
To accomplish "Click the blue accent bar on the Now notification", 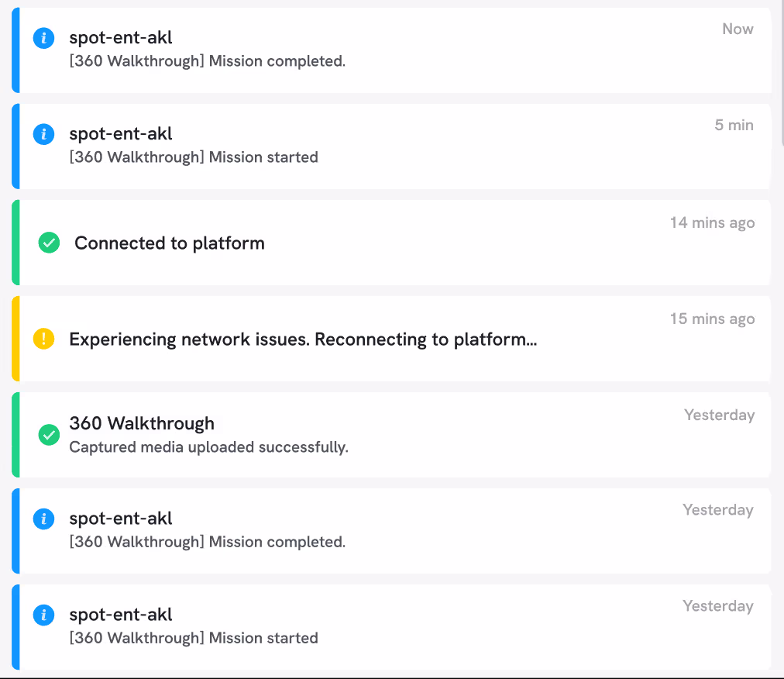I will tap(15, 50).
